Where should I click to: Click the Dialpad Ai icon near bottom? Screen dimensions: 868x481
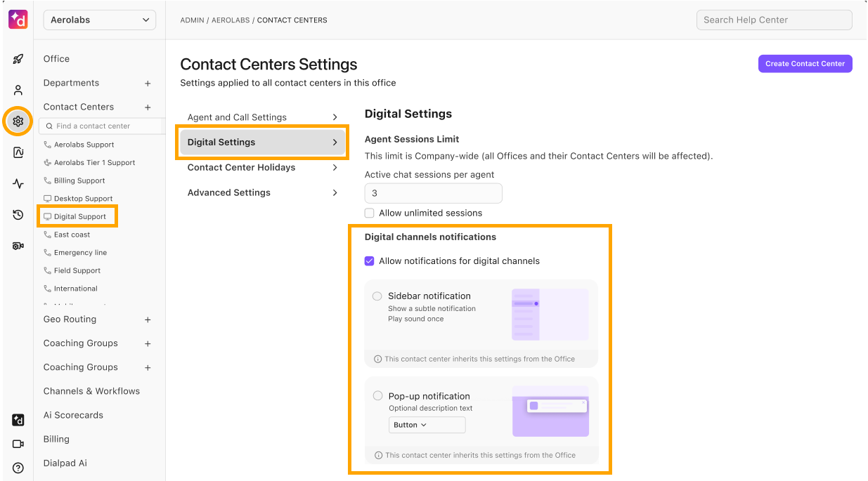pos(18,420)
